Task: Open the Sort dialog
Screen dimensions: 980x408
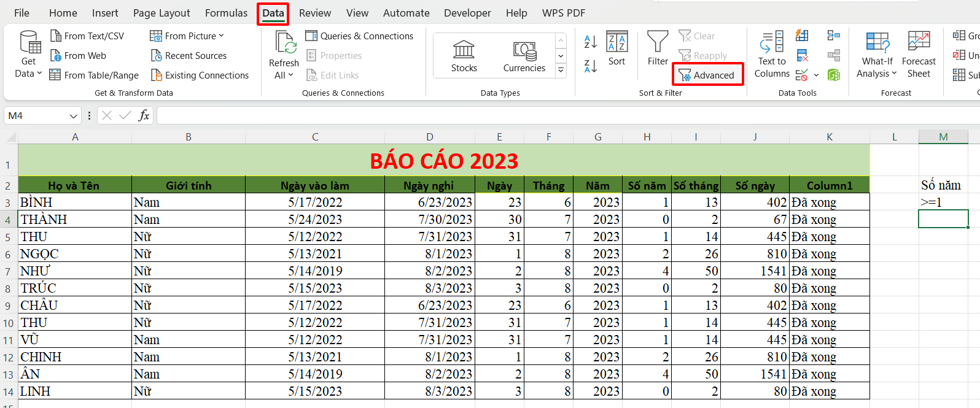Action: pos(616,48)
